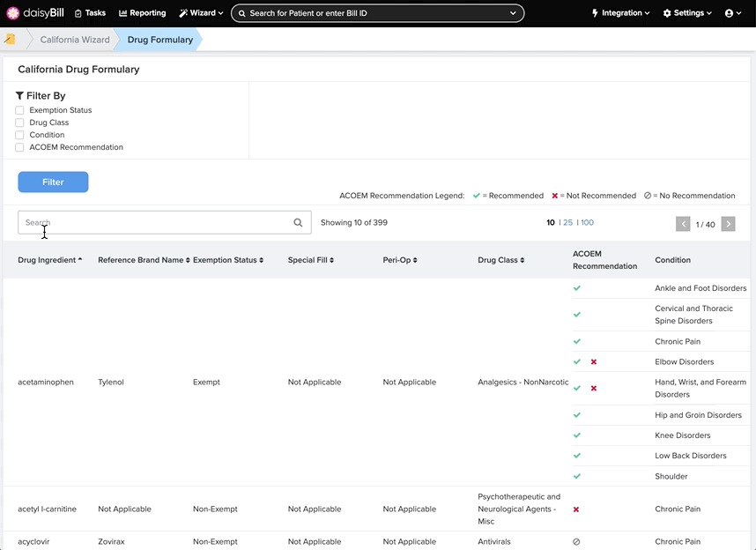The image size is (756, 550).
Task: Go to the previous page with the left arrow
Action: coord(683,224)
